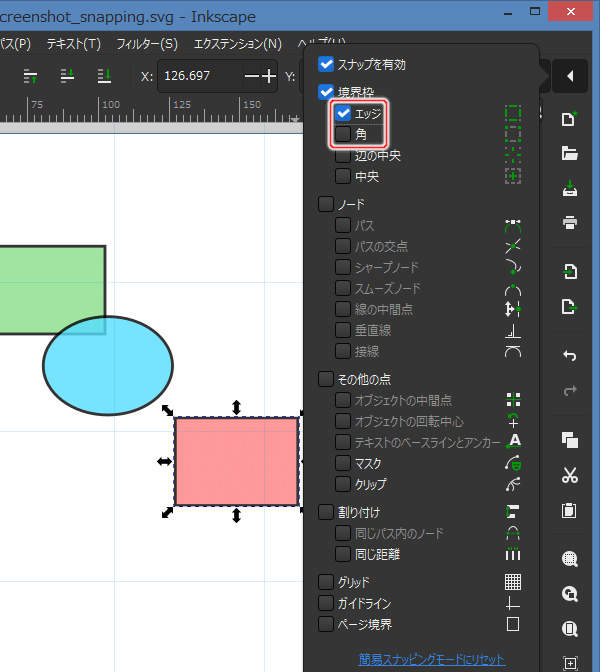Open the フィルター(S) menu

147,44
